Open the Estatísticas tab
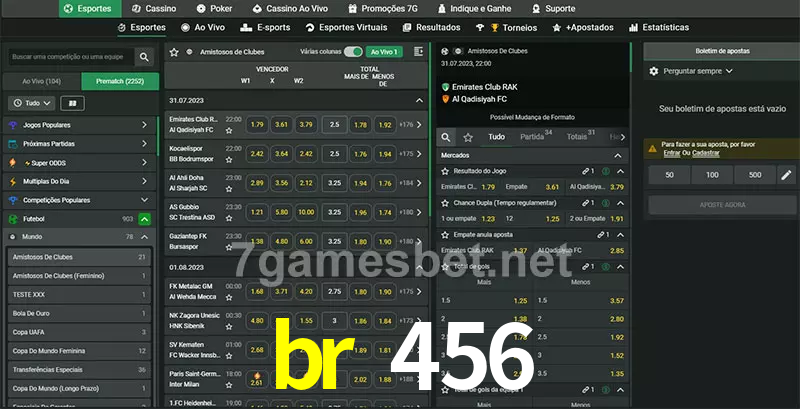 click(659, 28)
